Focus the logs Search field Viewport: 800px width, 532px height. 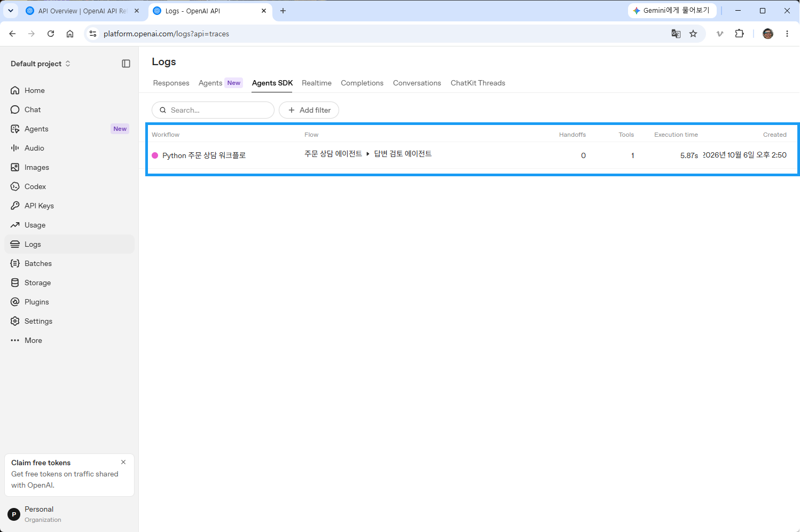tap(213, 110)
